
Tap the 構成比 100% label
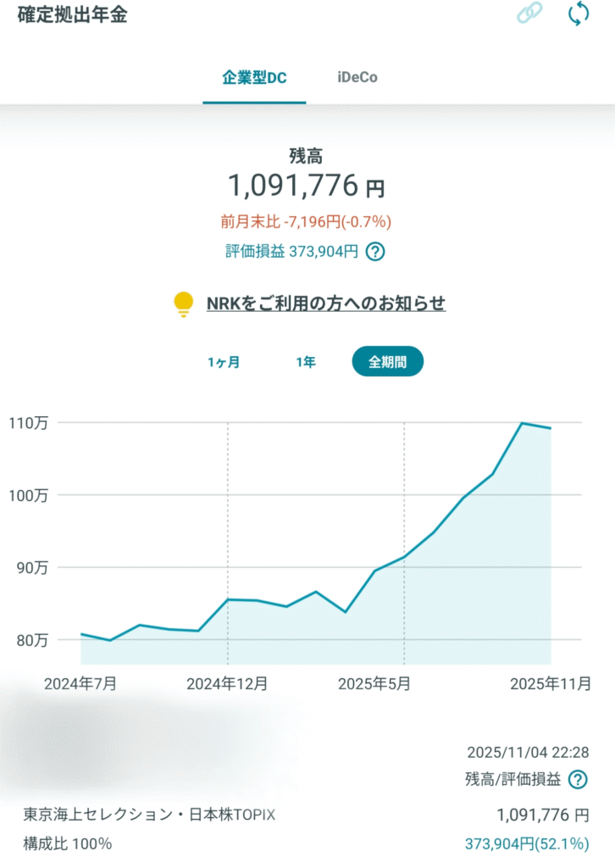[x=67, y=844]
